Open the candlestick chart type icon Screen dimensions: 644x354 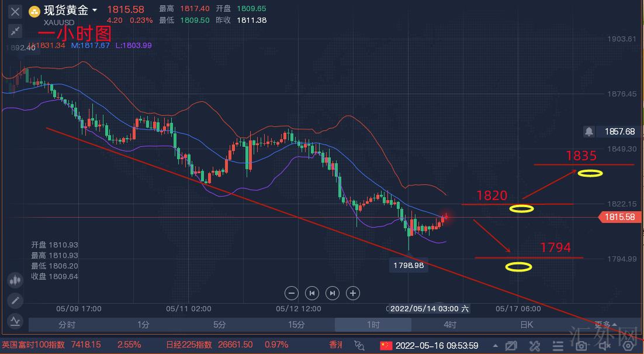click(x=15, y=280)
